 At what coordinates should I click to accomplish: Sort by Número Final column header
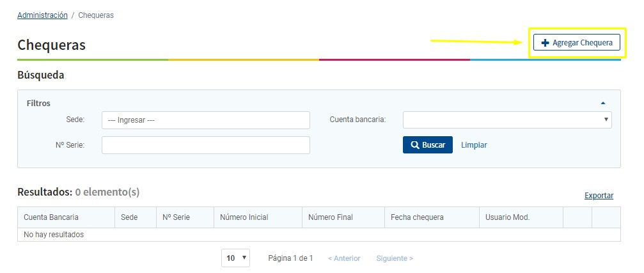click(330, 217)
